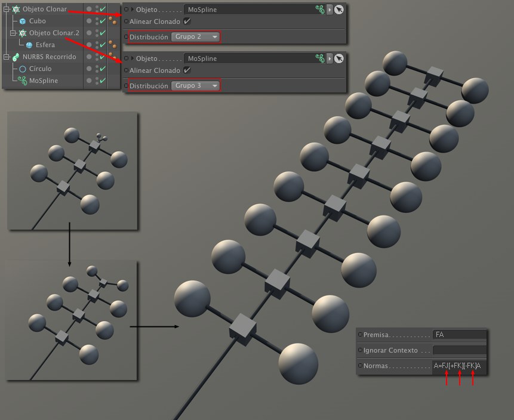Click the MoSpline icon in object tree

(x=23, y=81)
